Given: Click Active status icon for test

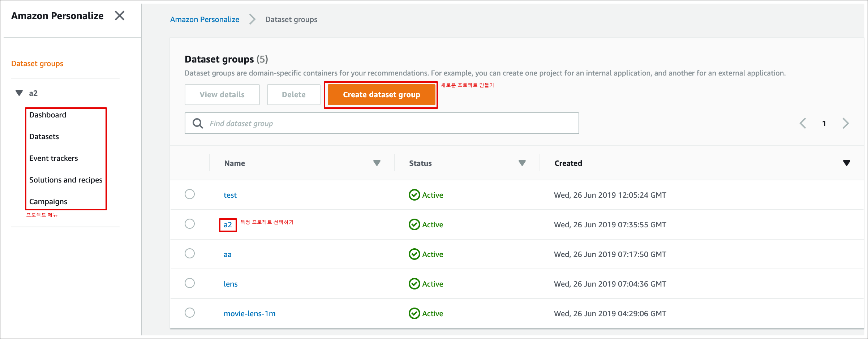Looking at the screenshot, I should click(414, 195).
